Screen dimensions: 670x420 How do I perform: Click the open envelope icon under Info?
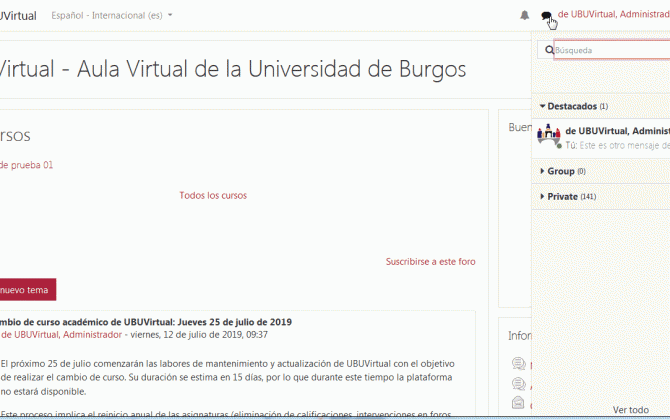pos(518,402)
